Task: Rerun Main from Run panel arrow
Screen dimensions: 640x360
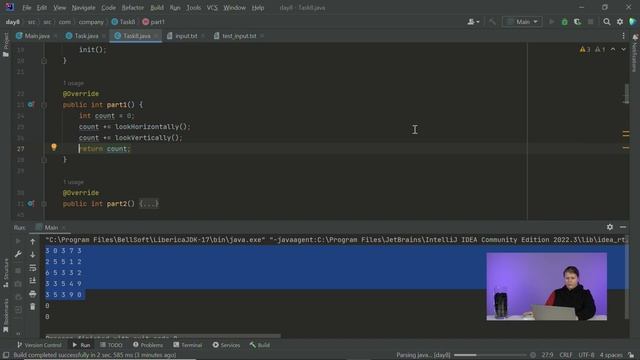Action: [18, 242]
